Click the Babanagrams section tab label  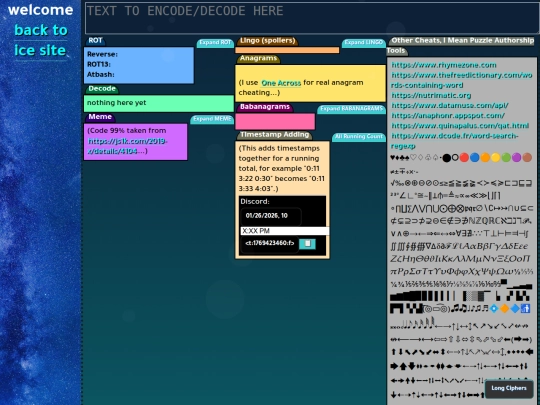pyautogui.click(x=265, y=107)
